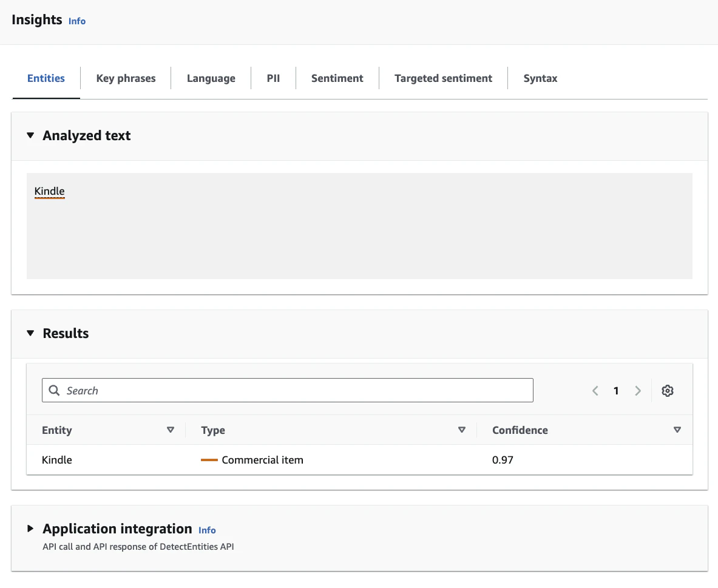Click the Entity column header
The width and height of the screenshot is (718, 588).
tap(57, 430)
